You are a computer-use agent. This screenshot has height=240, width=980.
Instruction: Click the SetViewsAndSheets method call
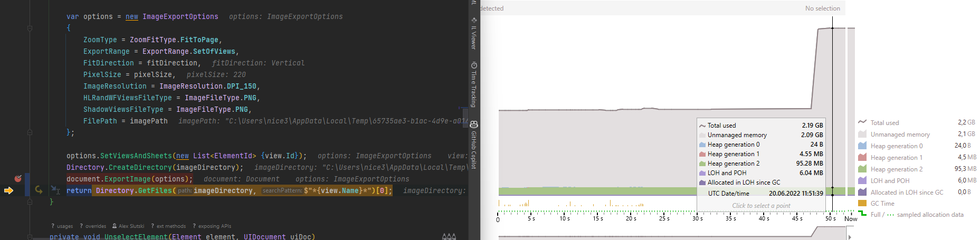(136, 156)
